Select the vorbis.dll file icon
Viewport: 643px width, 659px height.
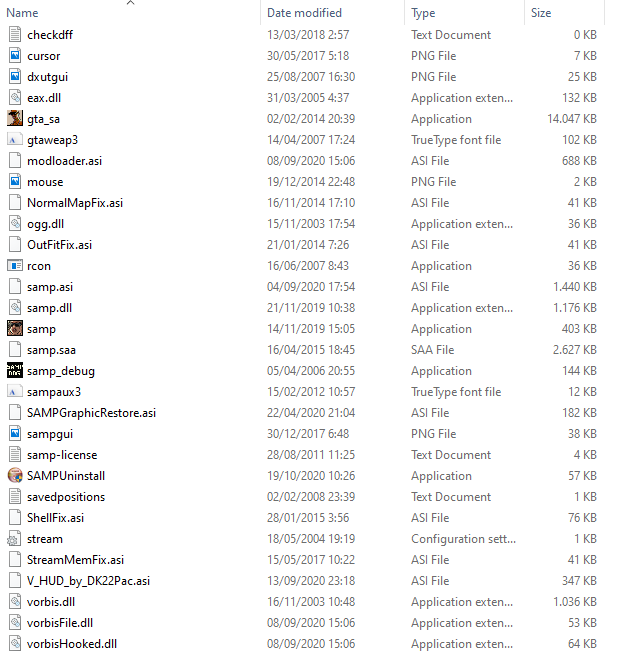tap(15, 602)
